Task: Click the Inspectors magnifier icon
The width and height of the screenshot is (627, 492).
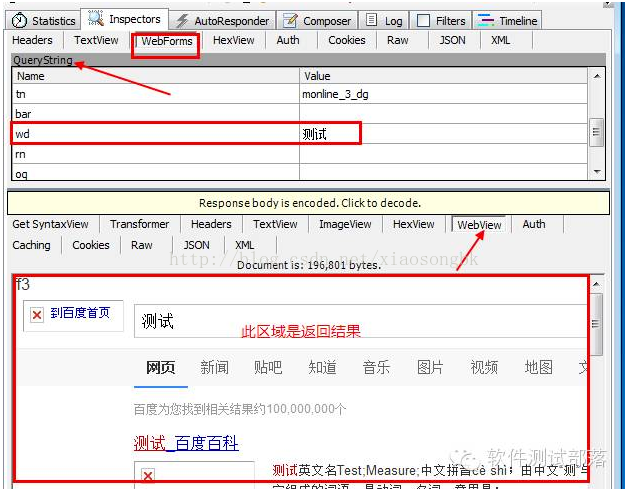Action: tap(96, 18)
